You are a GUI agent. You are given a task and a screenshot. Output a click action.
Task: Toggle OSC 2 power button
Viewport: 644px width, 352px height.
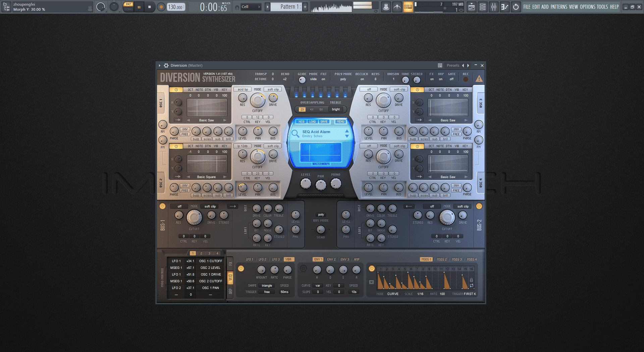(x=176, y=146)
